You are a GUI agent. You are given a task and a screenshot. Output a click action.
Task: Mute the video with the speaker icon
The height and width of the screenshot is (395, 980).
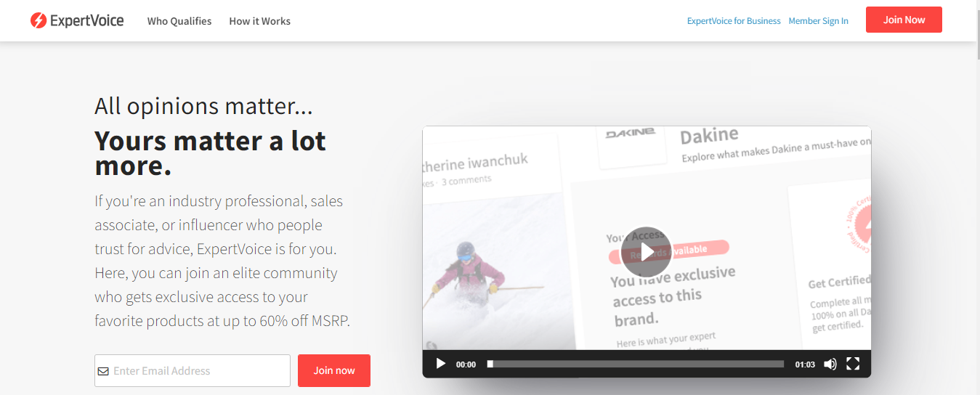pos(830,364)
